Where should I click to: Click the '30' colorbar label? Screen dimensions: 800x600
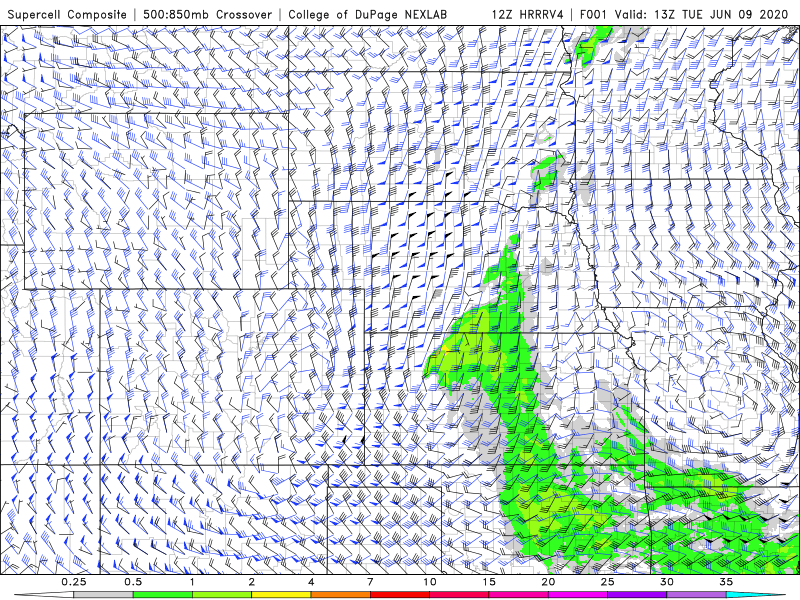tap(667, 582)
